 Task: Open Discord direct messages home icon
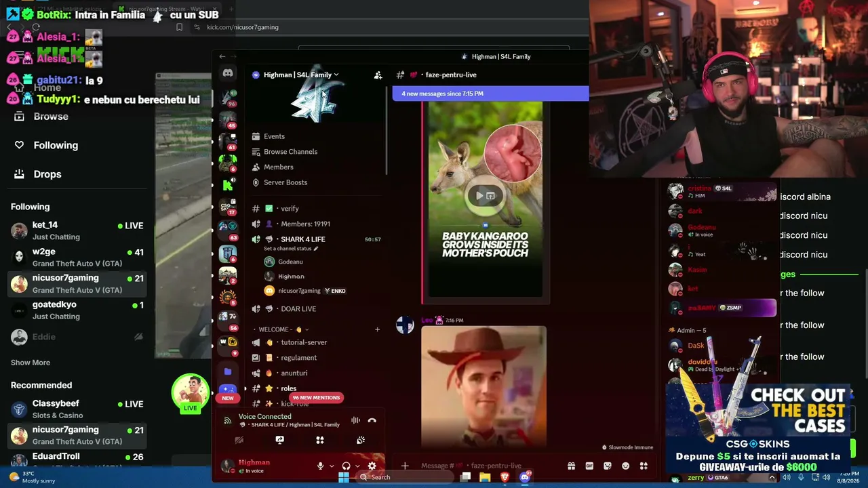pyautogui.click(x=228, y=73)
